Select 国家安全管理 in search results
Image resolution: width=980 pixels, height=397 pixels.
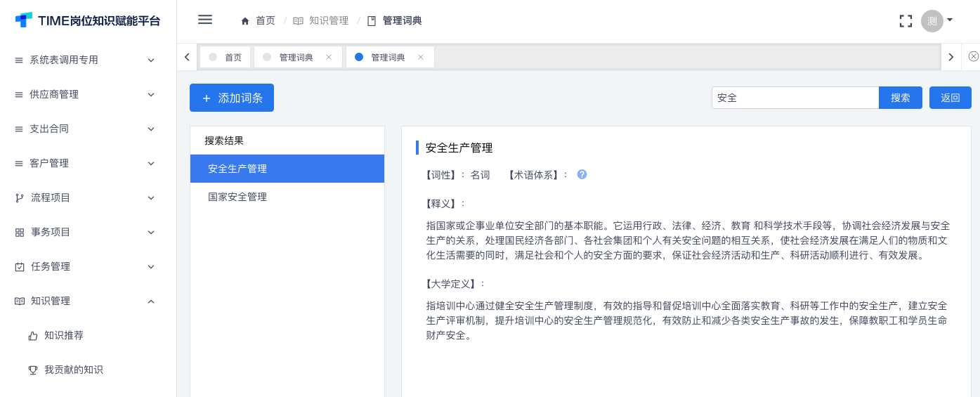coord(287,197)
